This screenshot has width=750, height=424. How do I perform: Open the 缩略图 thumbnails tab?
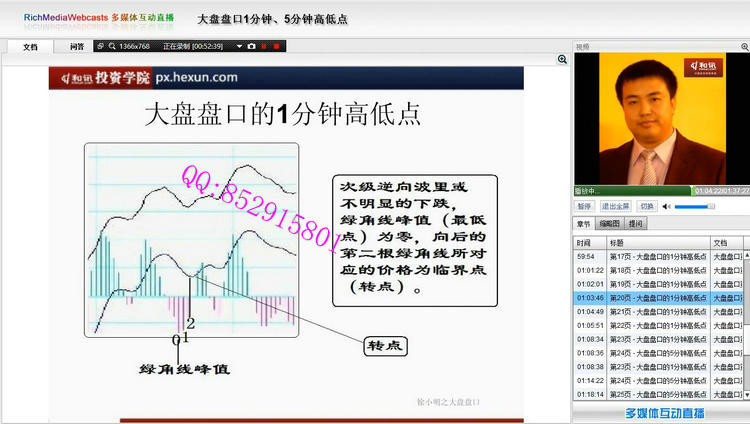pyautogui.click(x=609, y=224)
